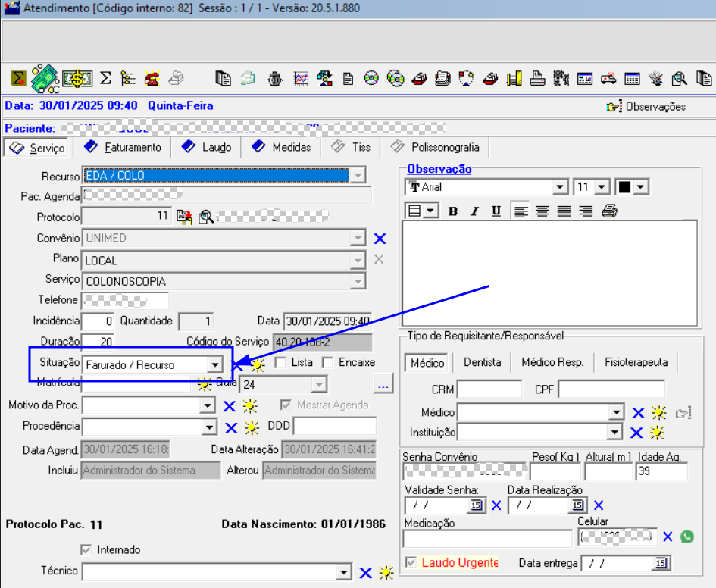Click the yellow sun icon beside Matrícula
Screen dimensions: 716x588
click(204, 385)
